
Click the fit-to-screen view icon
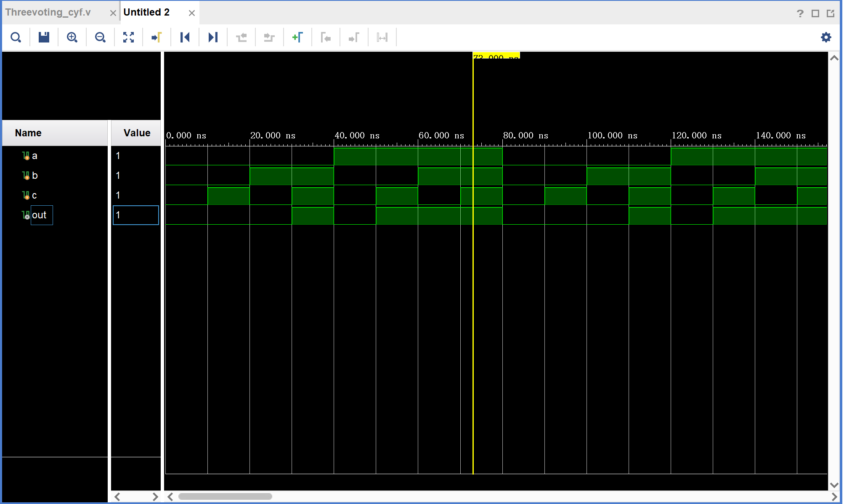128,38
